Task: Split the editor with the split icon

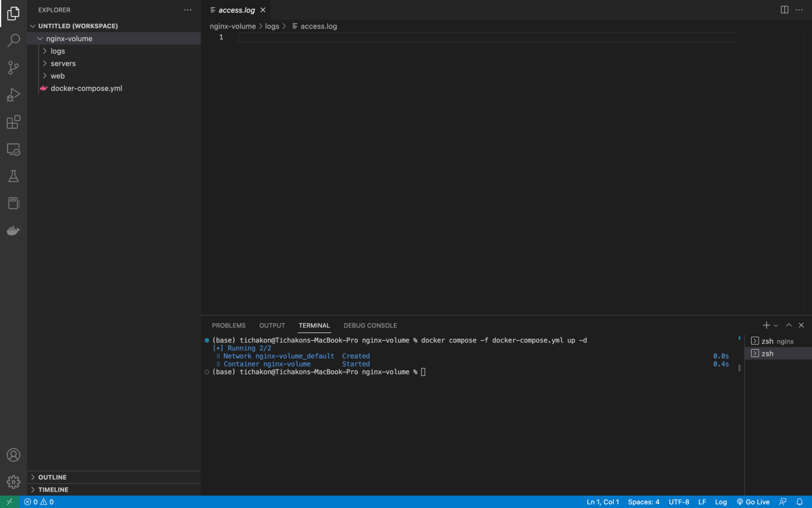Action: click(x=784, y=10)
